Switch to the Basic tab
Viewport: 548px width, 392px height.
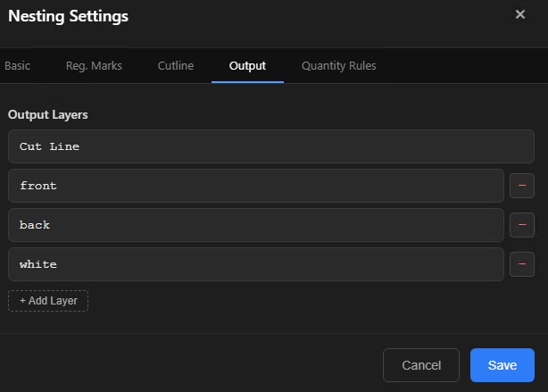pos(17,66)
